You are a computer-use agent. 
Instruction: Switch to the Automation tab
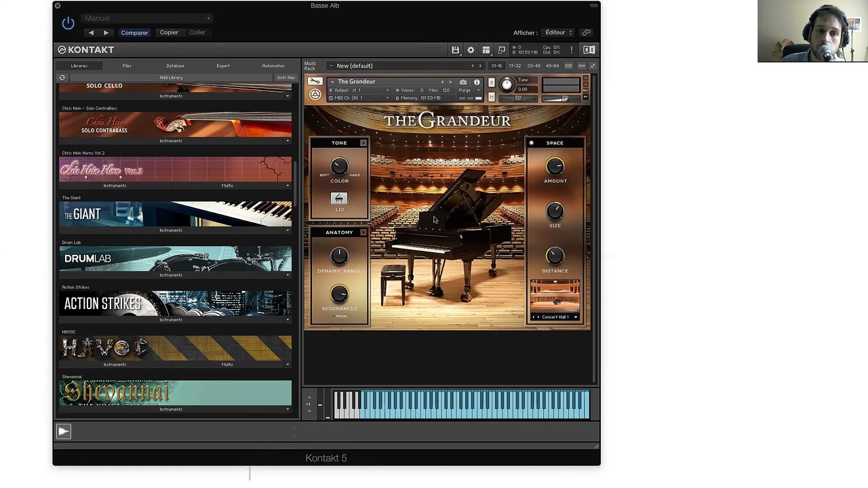coord(273,66)
